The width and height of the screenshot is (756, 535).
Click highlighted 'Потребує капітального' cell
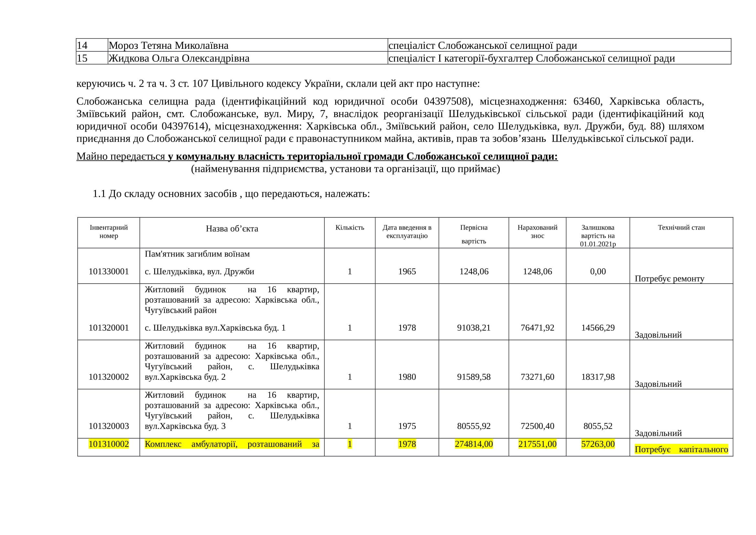(x=681, y=449)
